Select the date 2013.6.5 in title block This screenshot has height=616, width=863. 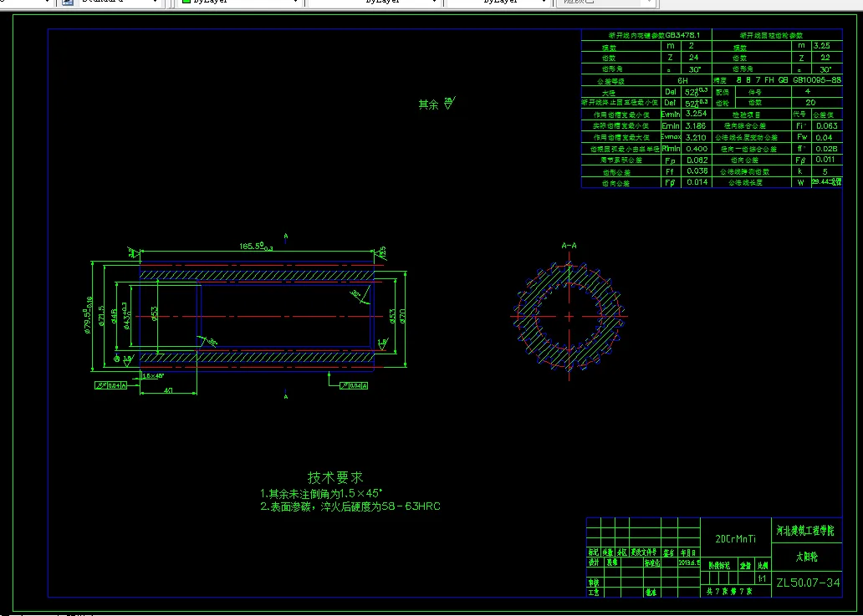click(690, 563)
